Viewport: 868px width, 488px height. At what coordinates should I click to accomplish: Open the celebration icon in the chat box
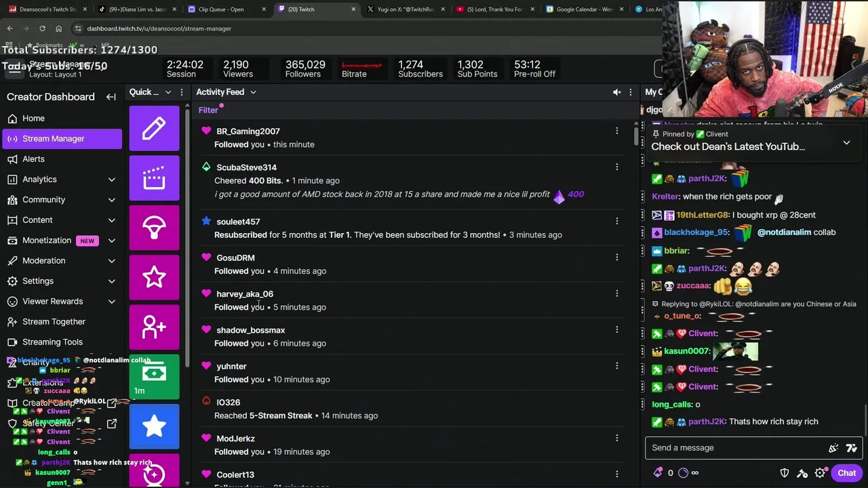tap(833, 448)
